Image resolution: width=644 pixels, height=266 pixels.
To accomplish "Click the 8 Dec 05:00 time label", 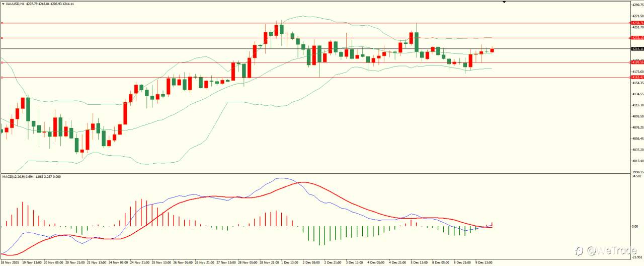I will coord(442,262).
